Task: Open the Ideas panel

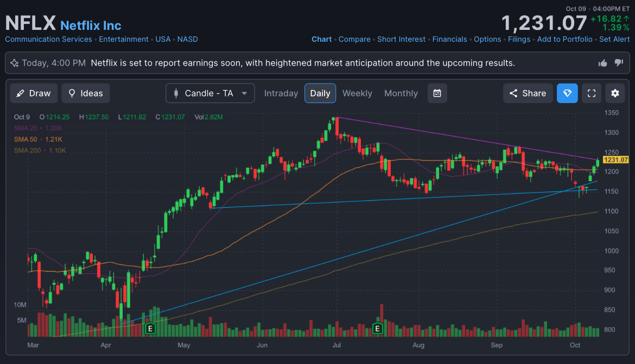Action: 85,93
